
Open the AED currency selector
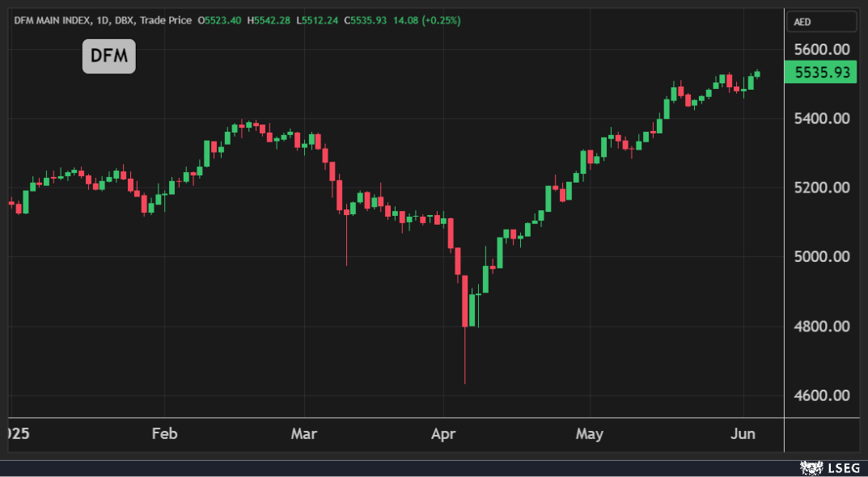822,22
